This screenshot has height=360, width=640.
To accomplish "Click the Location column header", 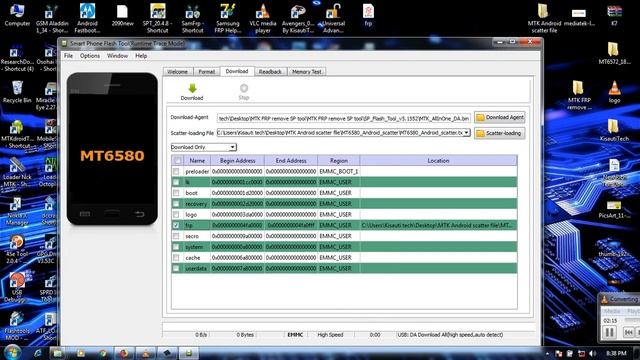I will coord(438,161).
